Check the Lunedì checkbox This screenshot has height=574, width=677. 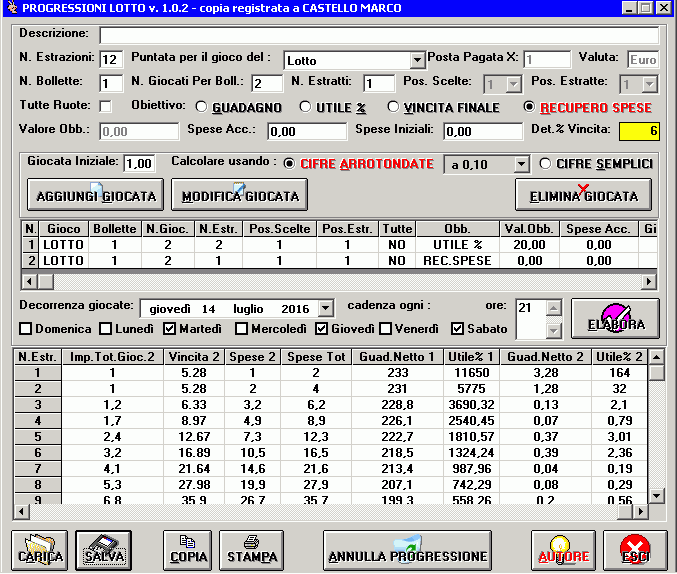[105, 329]
